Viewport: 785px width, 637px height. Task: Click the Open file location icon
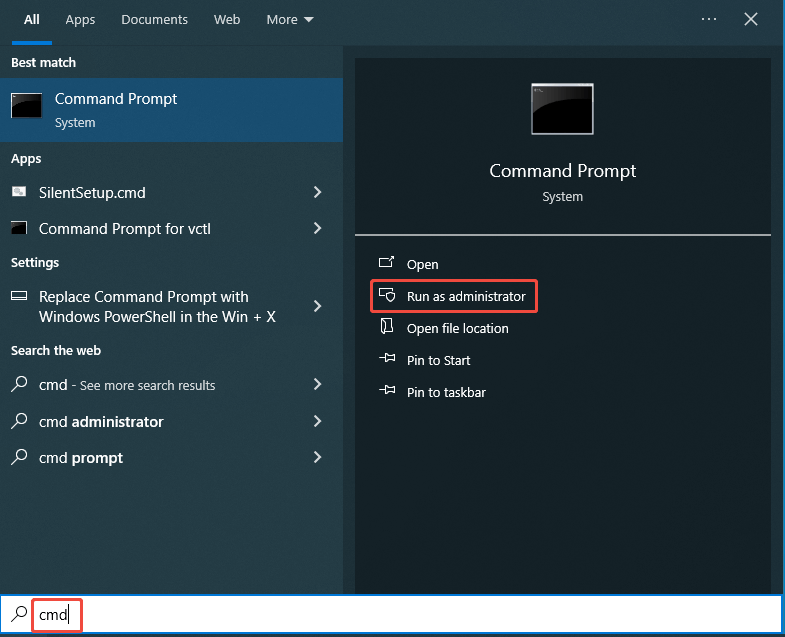click(x=386, y=326)
